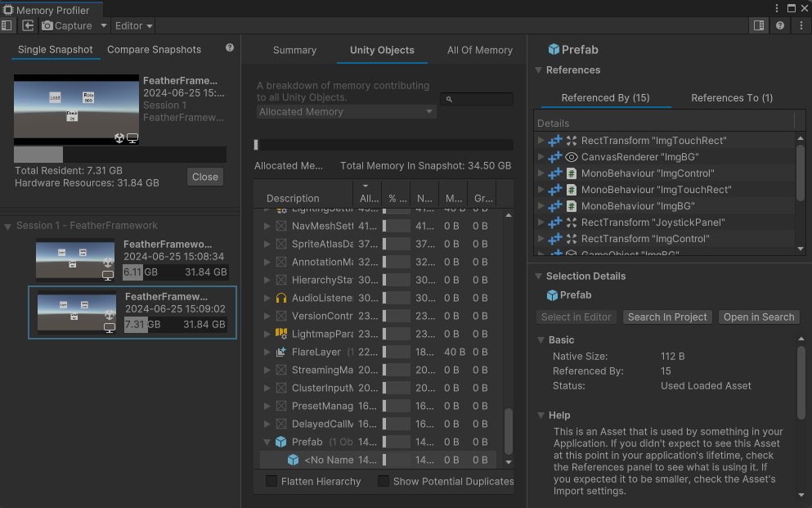Switch to Single Snapshot tab
Image resolution: width=812 pixels, height=508 pixels.
click(x=56, y=50)
